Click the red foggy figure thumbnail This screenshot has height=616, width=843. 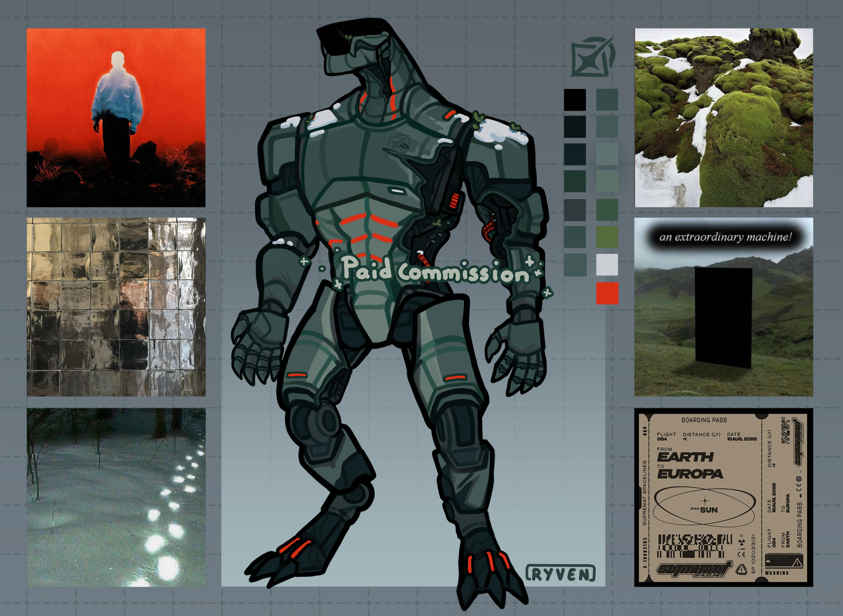click(116, 117)
